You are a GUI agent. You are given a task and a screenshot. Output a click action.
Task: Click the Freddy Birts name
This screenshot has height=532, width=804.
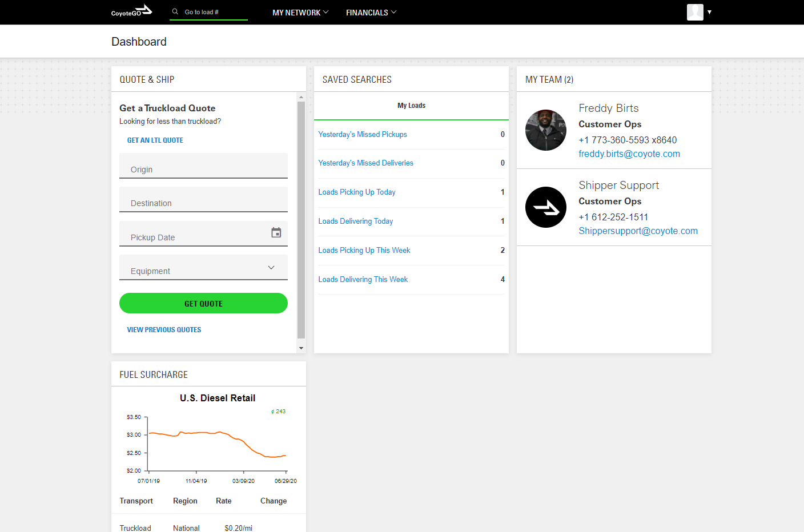click(x=609, y=108)
